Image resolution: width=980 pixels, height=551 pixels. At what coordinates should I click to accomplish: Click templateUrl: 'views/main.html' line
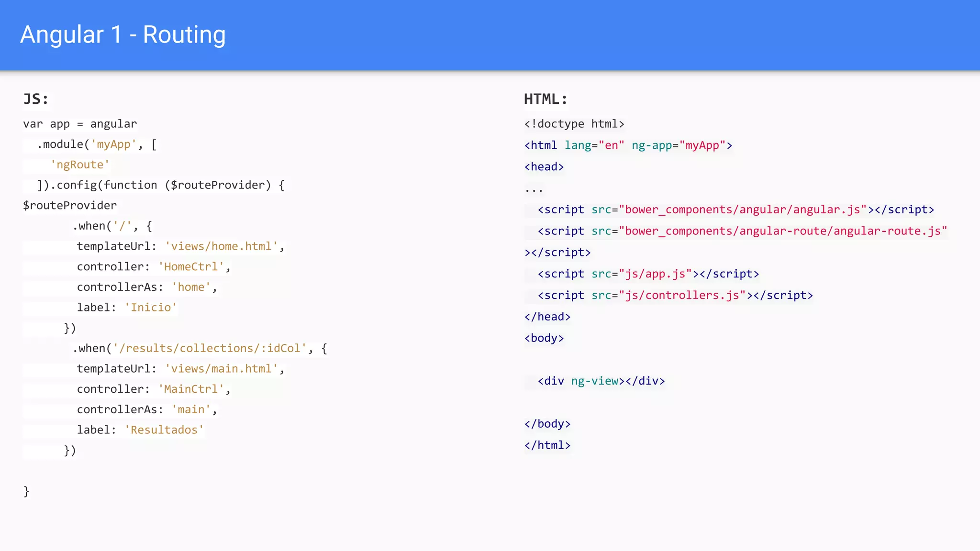click(x=181, y=369)
